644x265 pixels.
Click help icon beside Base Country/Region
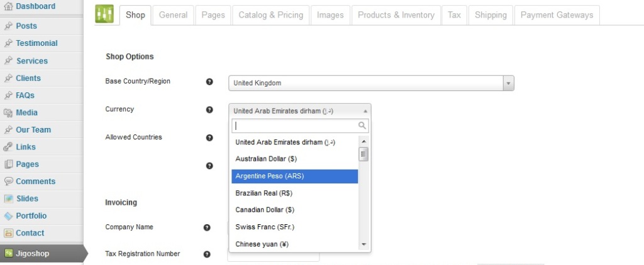coord(209,82)
